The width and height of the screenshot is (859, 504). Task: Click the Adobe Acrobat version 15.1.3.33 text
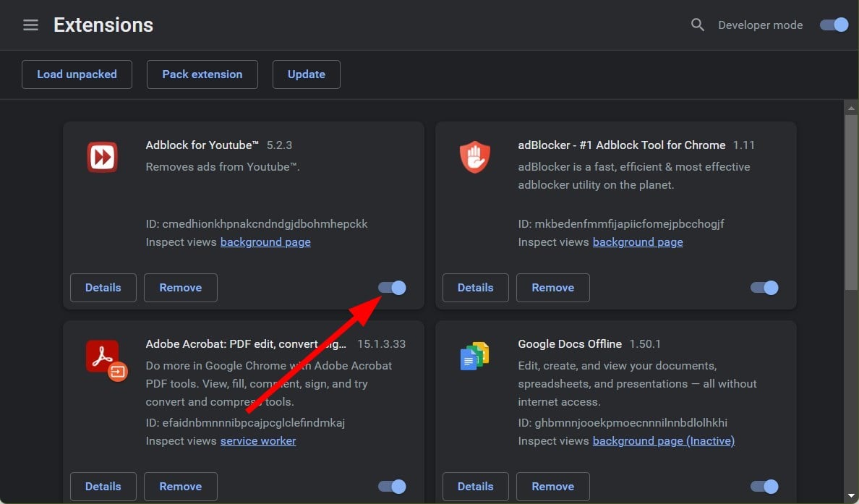pyautogui.click(x=381, y=344)
